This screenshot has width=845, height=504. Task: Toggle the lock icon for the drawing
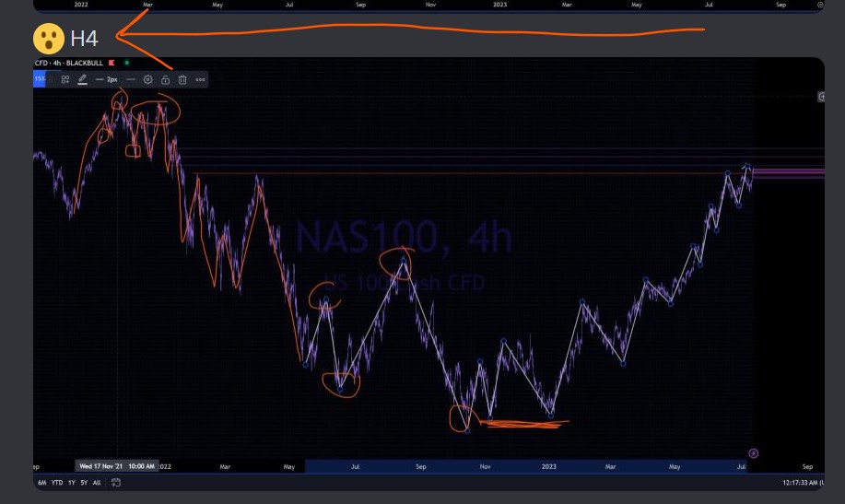point(166,80)
